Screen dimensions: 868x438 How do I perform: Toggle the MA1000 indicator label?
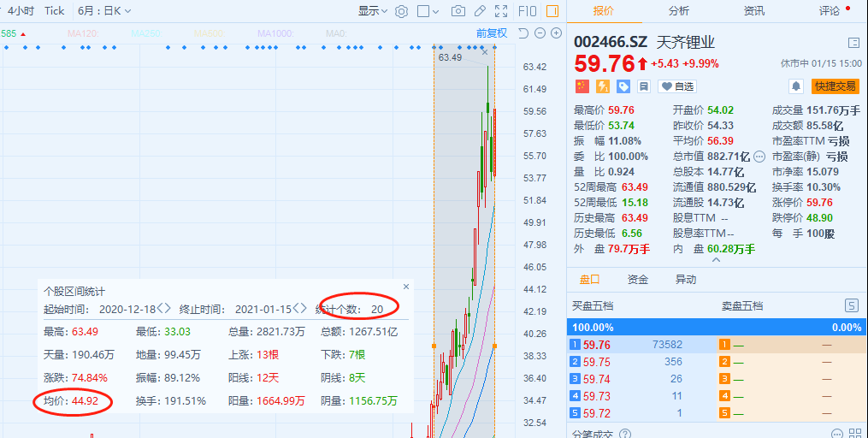(x=275, y=33)
